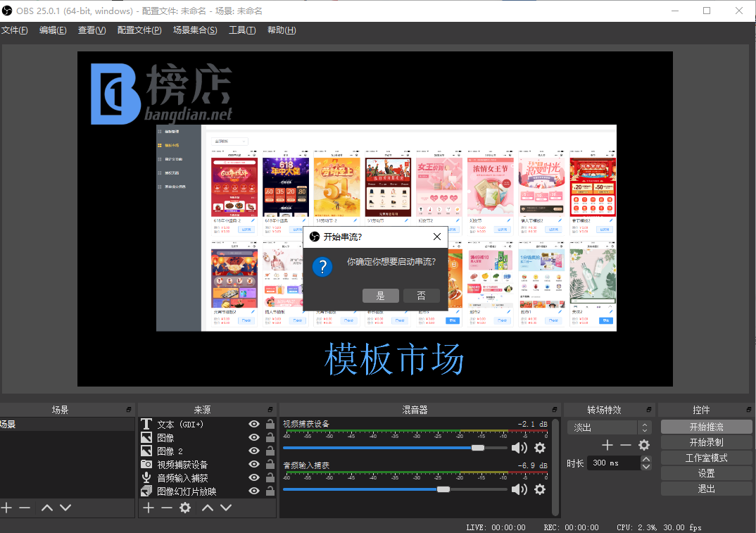Unlock the 视频捕获设备 source

pos(270,465)
